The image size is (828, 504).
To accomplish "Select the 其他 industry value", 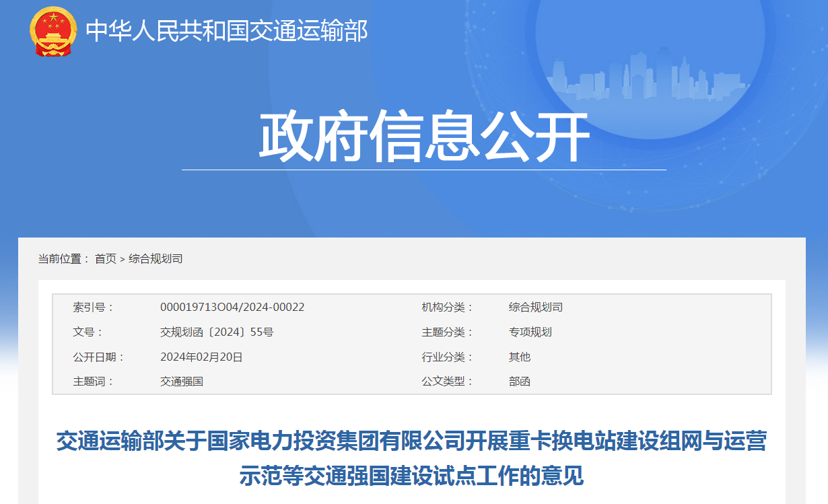I will pos(520,357).
